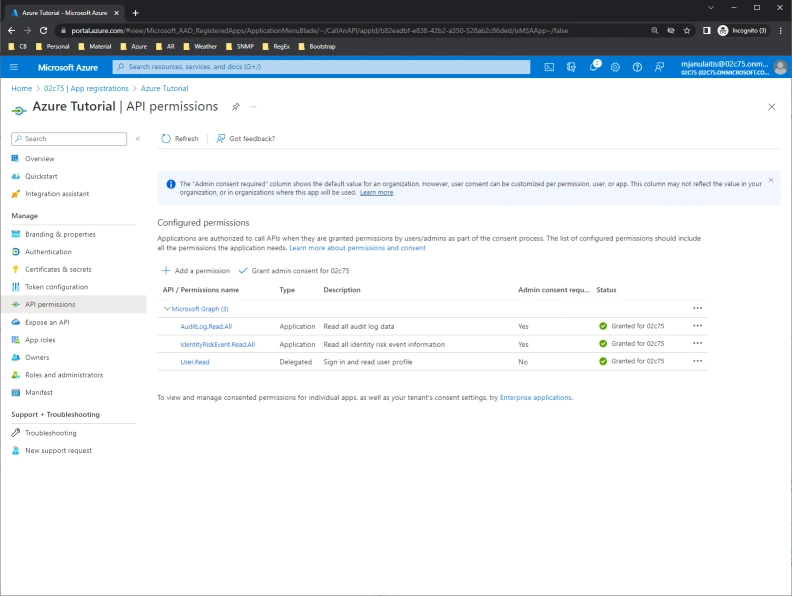Go to 02c75 | App registrations breadcrumb
Image resolution: width=792 pixels, height=596 pixels.
click(x=86, y=88)
